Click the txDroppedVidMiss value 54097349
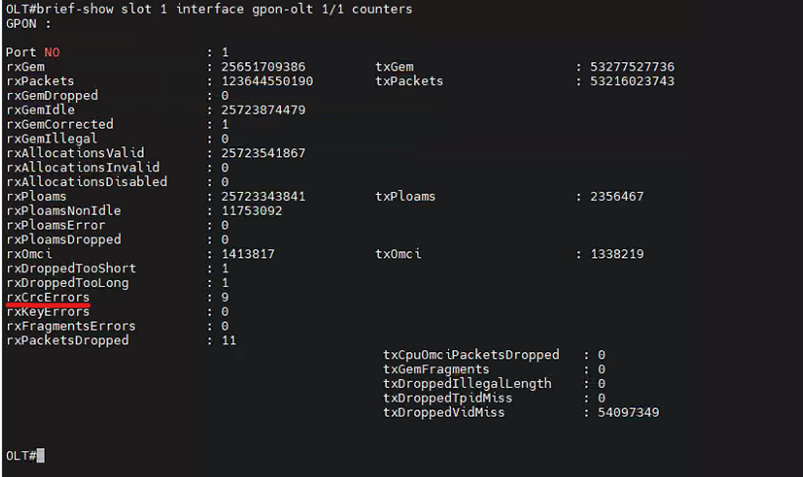Image resolution: width=803 pixels, height=477 pixels. tap(628, 412)
